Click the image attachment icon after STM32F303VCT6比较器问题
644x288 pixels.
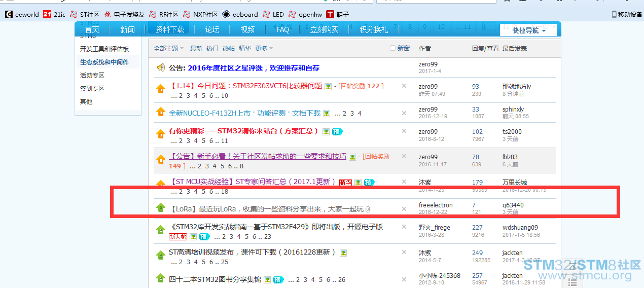tap(328, 86)
